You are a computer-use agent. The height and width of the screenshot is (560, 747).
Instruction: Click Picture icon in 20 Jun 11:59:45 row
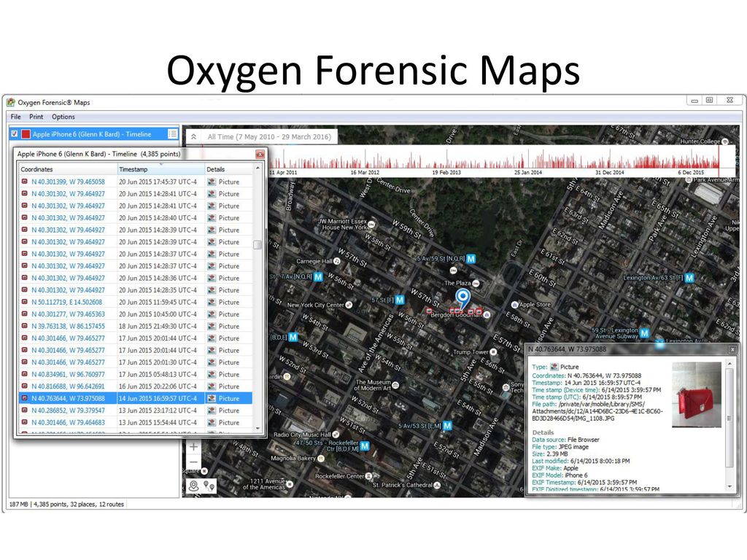point(212,302)
